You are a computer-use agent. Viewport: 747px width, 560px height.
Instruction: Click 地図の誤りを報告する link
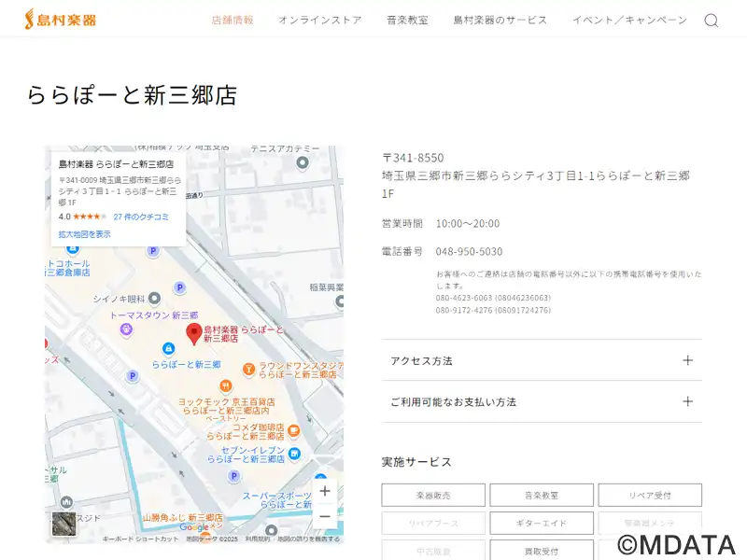(x=309, y=539)
